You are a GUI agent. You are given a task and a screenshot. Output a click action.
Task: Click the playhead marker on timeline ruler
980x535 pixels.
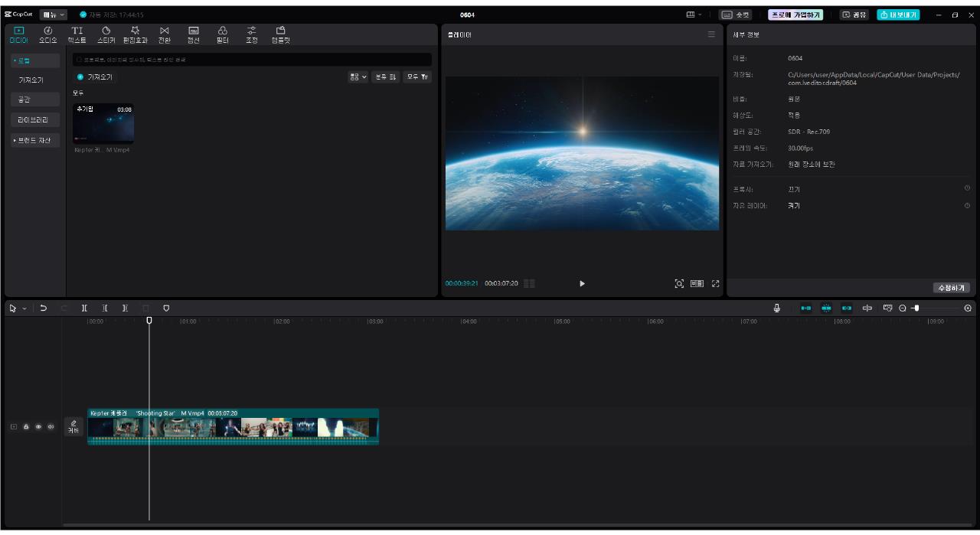(x=149, y=321)
